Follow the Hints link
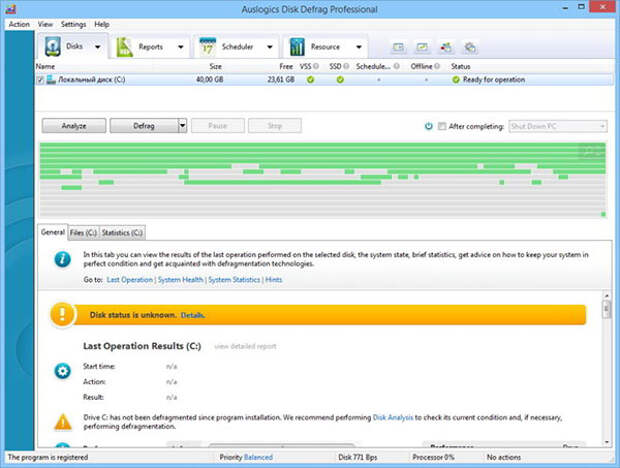620x468 pixels. (274, 279)
